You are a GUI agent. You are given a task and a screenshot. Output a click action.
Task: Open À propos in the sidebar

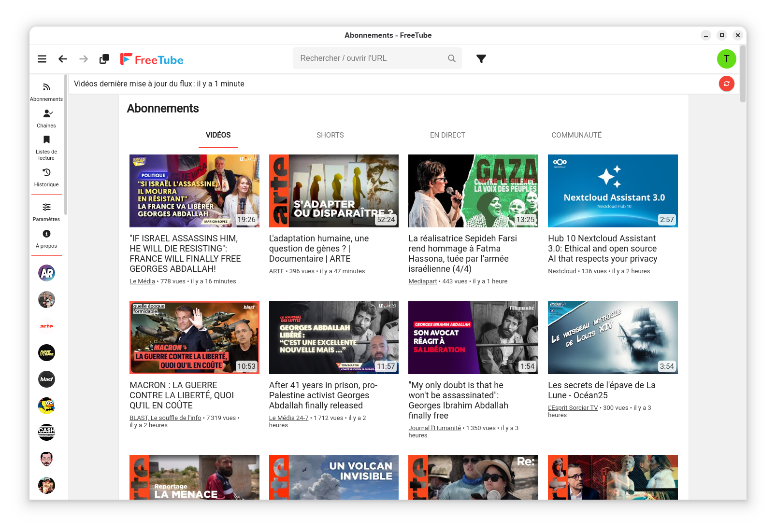coord(46,238)
